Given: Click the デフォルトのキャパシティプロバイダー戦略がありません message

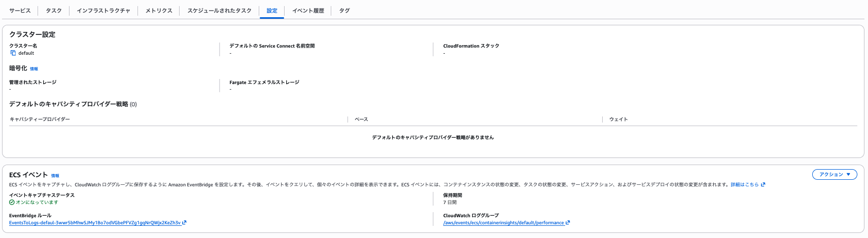Looking at the screenshot, I should tap(433, 138).
